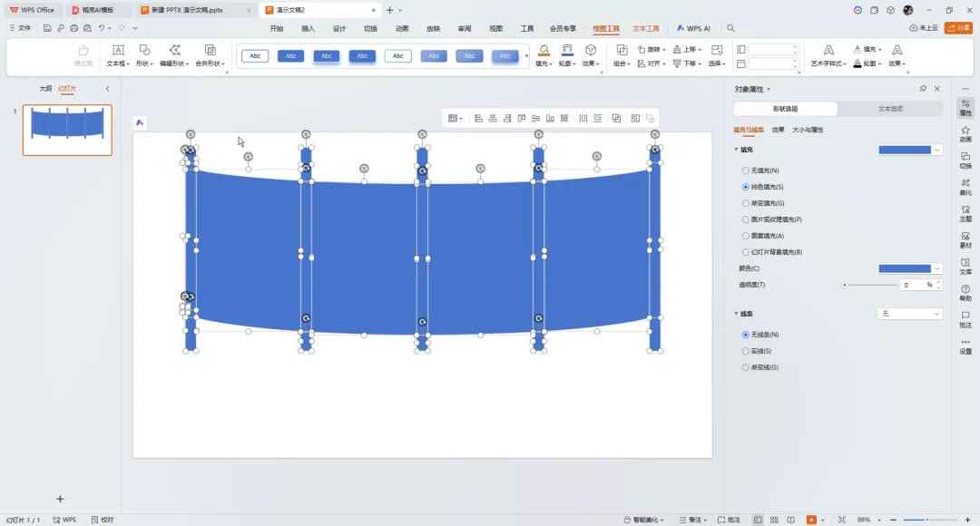Open the 颜色(C) color swatch picker
Viewport: 980px width, 526px height.
909,268
